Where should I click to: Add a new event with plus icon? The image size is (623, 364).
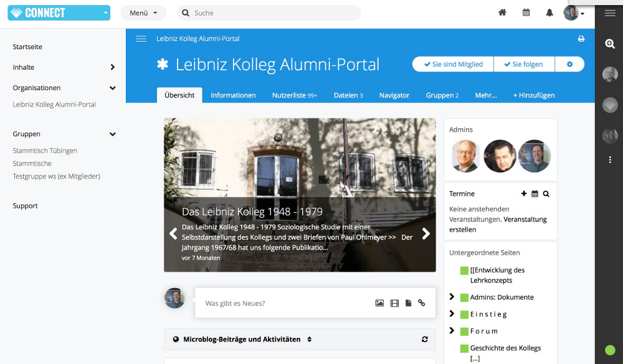coord(524,194)
